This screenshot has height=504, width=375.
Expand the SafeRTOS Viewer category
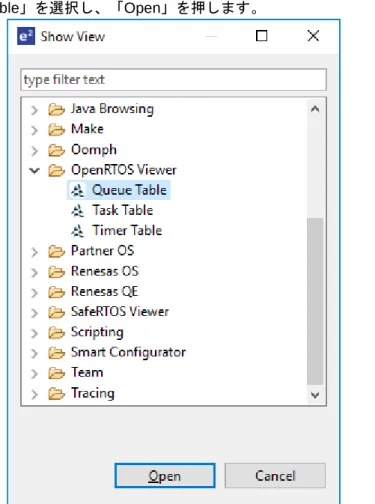pos(34,313)
